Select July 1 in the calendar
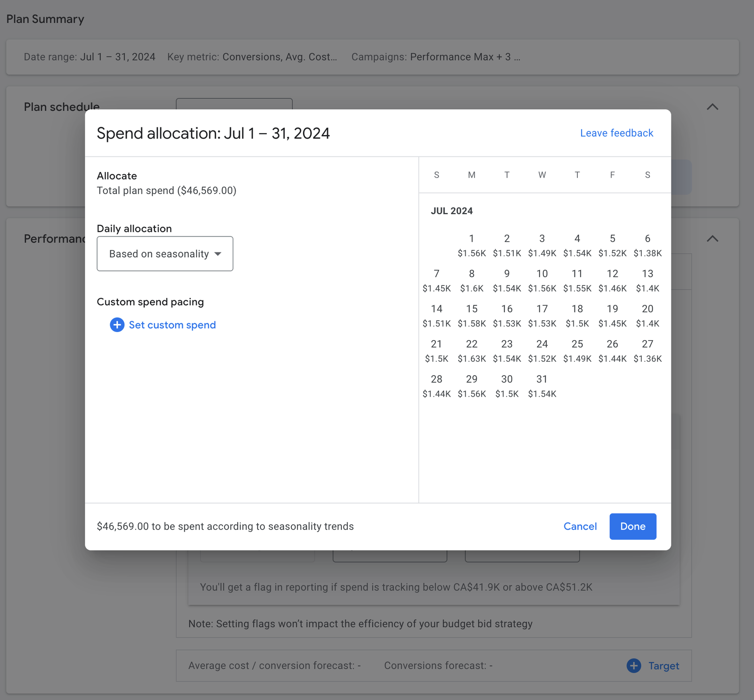 471,245
